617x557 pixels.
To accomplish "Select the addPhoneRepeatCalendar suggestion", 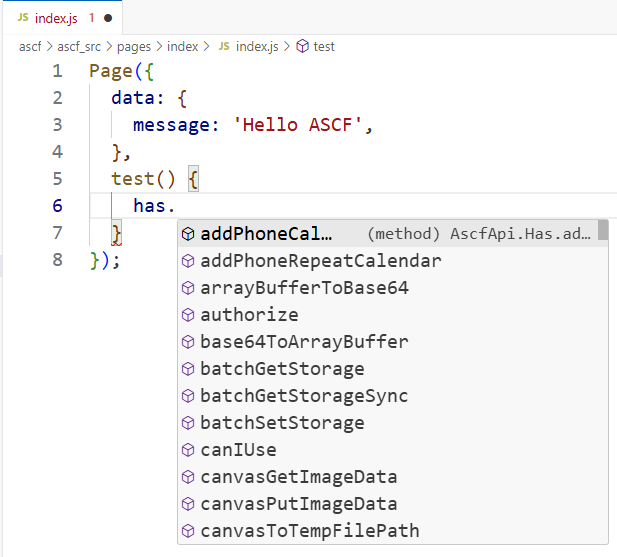I will pos(393,261).
